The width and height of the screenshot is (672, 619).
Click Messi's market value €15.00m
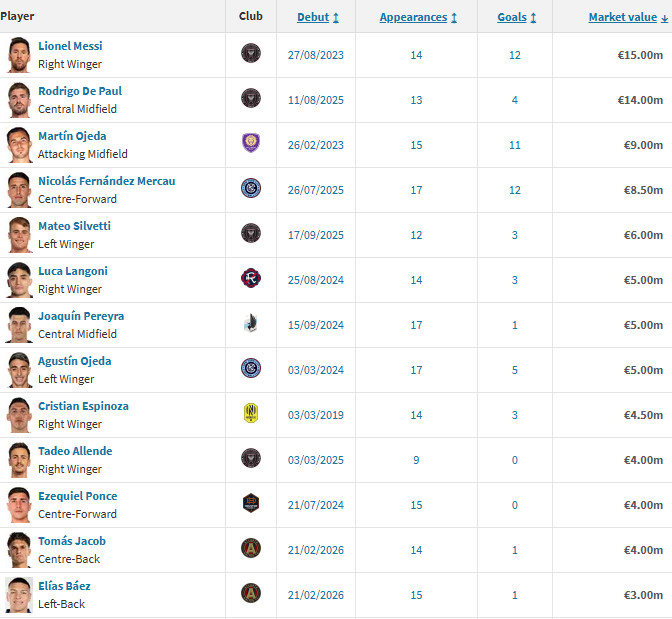coord(640,55)
